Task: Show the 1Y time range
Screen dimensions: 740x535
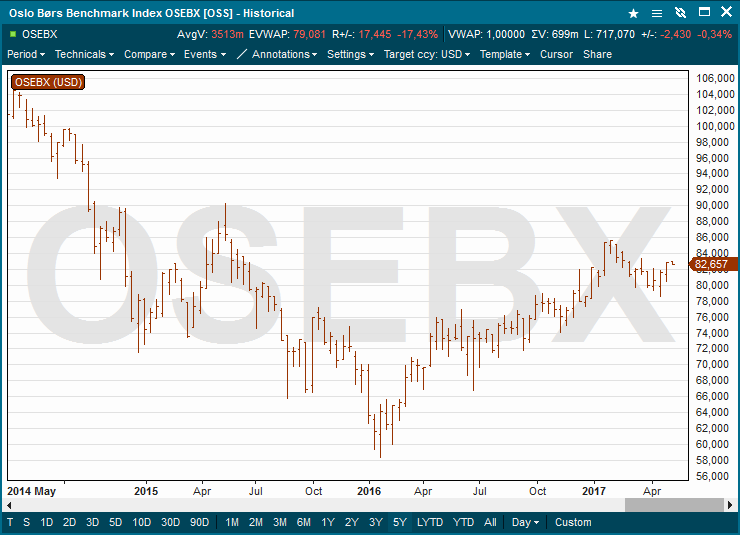Action: [x=328, y=522]
